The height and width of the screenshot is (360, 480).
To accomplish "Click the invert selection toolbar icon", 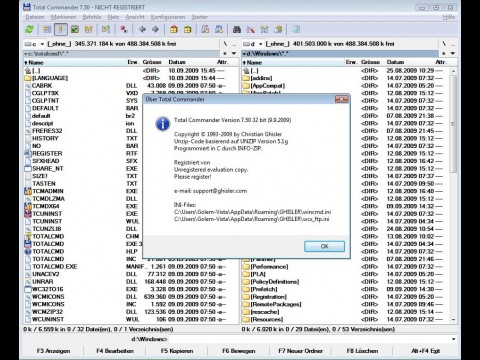I will pyautogui.click(x=106, y=29).
